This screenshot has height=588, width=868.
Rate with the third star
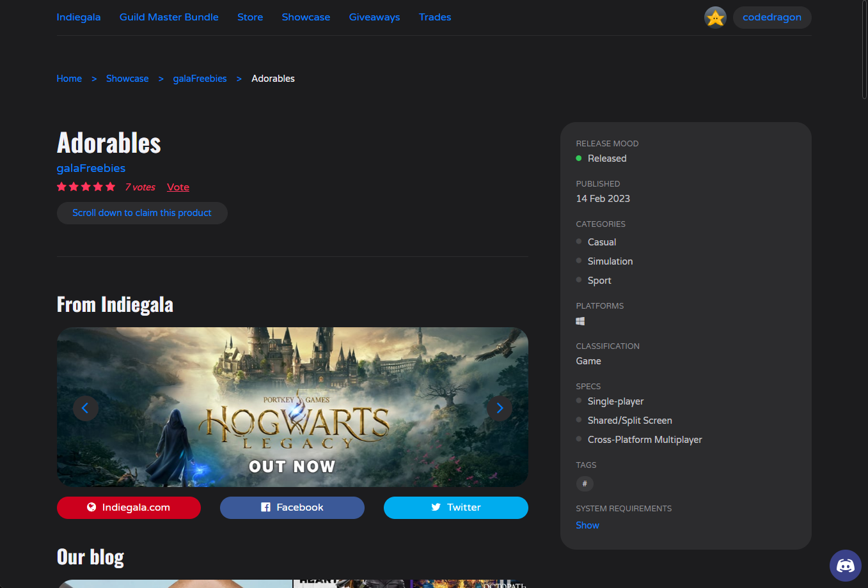(86, 187)
